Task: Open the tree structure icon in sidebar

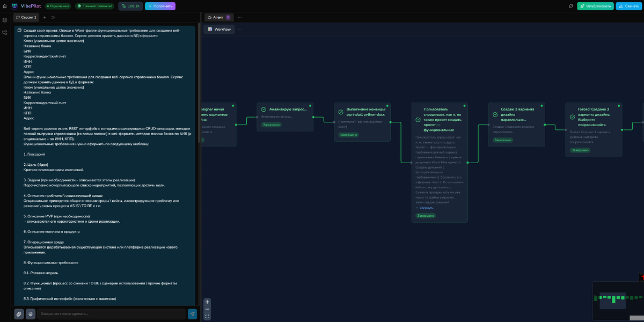Action: click(x=5, y=32)
